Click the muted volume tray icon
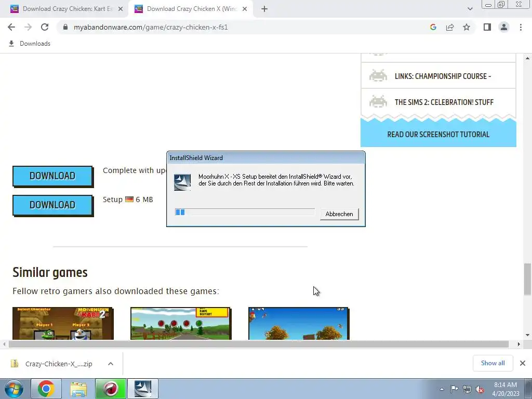This screenshot has width=532, height=399. [480, 389]
